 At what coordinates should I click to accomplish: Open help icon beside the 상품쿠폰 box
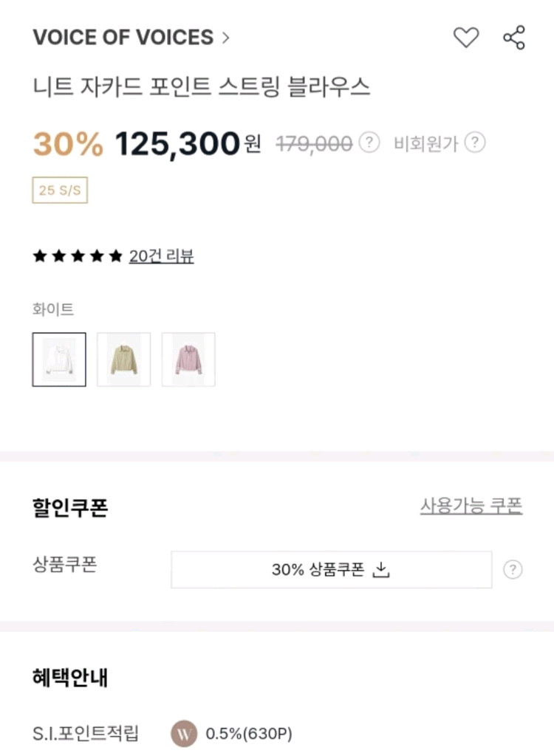point(513,569)
